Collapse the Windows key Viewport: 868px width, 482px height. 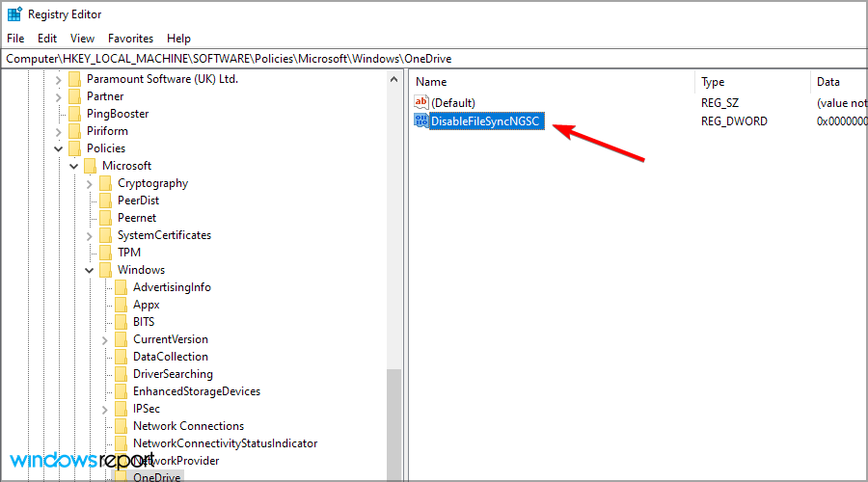pos(89,271)
